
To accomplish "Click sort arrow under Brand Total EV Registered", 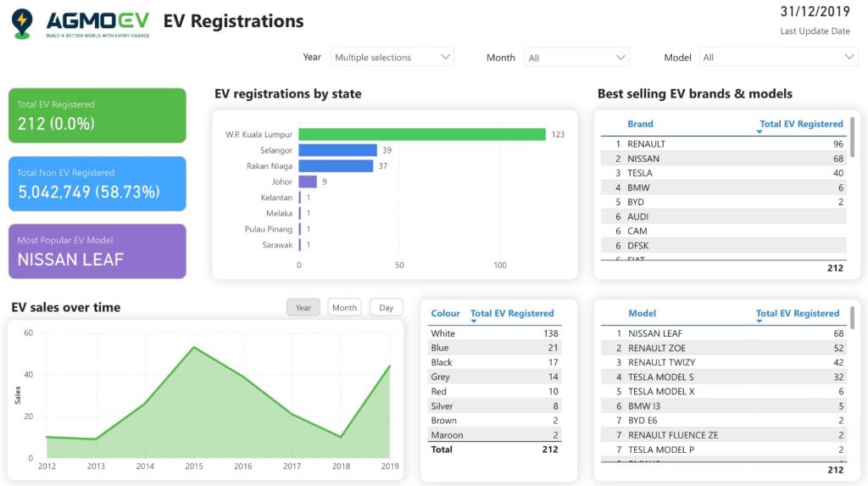I will point(759,132).
